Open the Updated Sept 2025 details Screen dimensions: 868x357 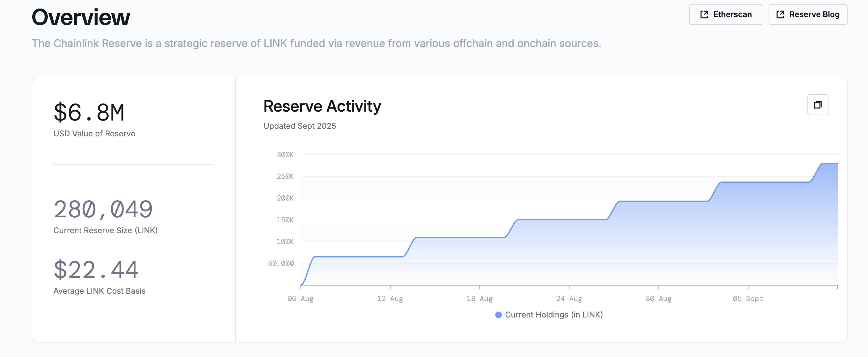tap(299, 126)
